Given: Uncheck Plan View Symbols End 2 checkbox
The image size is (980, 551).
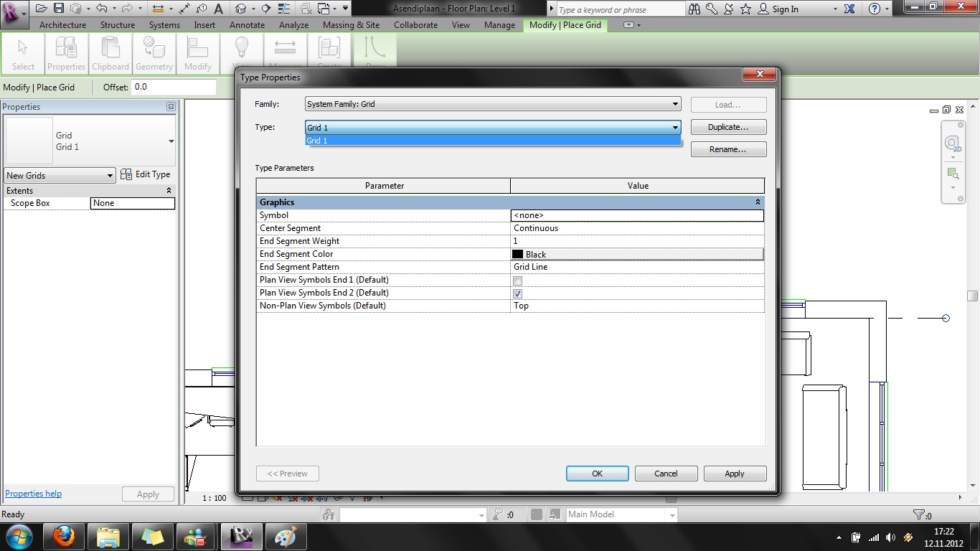Looking at the screenshot, I should point(517,293).
